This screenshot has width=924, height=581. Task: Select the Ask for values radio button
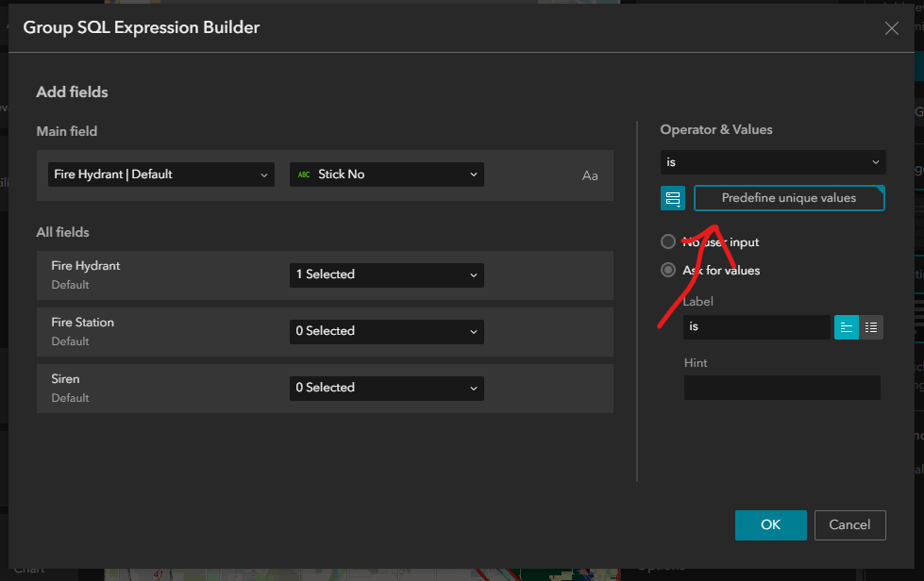[668, 270]
